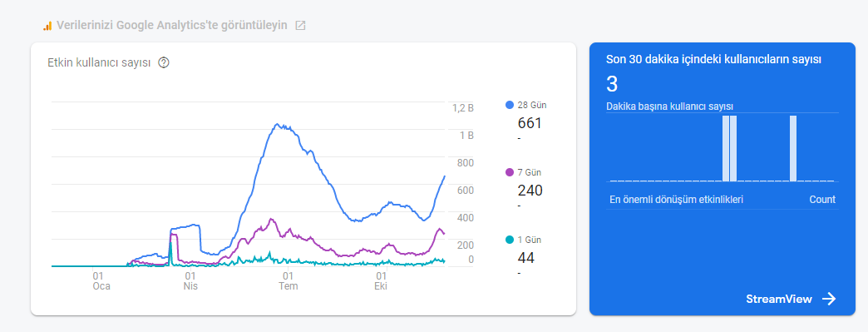Open the external link icon beside Google Analytics text

(x=300, y=26)
